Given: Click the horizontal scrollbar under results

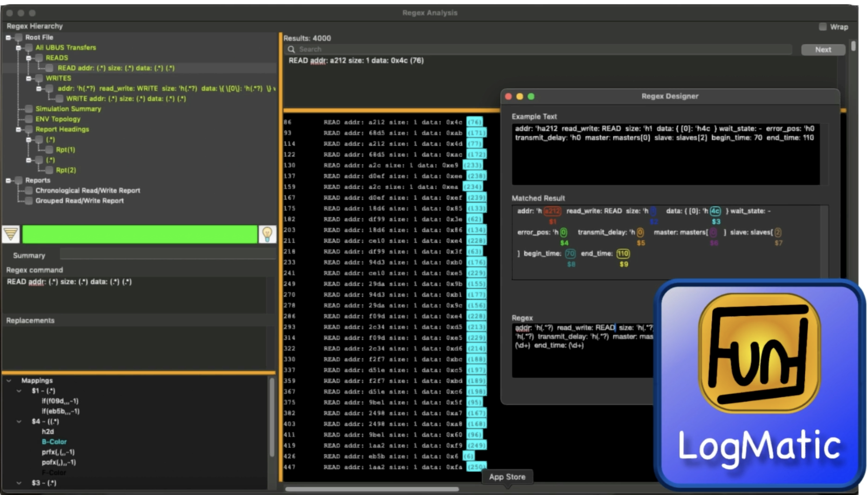Looking at the screenshot, I should (372, 489).
